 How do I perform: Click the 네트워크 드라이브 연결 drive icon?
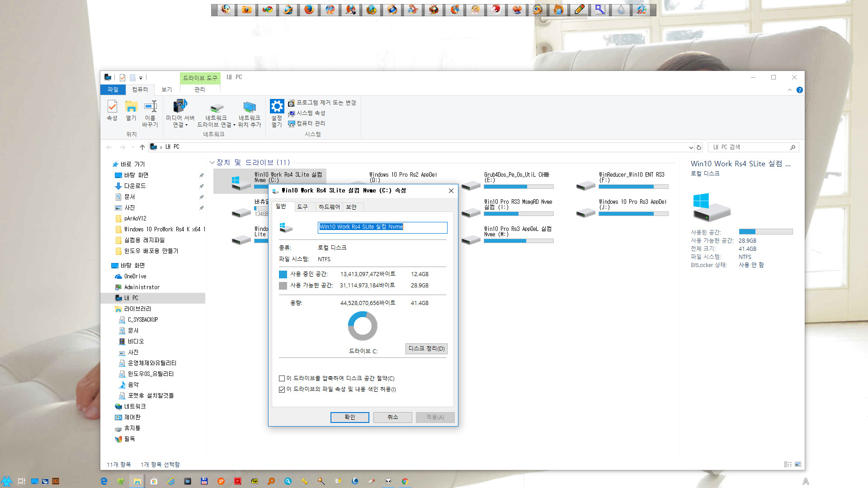pyautogui.click(x=217, y=107)
